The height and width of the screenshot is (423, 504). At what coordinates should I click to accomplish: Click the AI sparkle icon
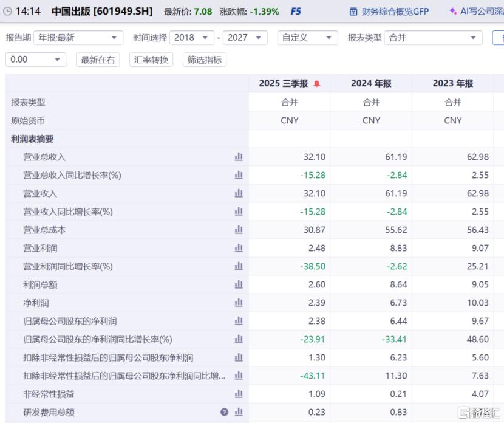point(453,12)
